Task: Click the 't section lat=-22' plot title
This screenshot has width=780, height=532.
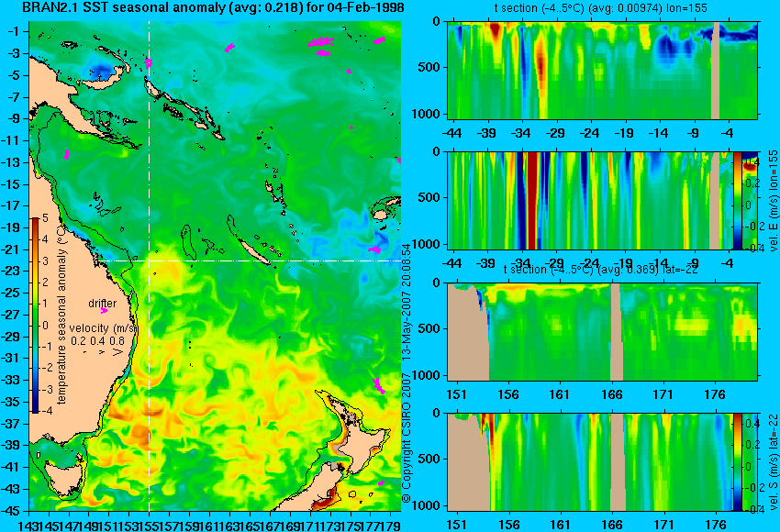Action: [x=600, y=269]
